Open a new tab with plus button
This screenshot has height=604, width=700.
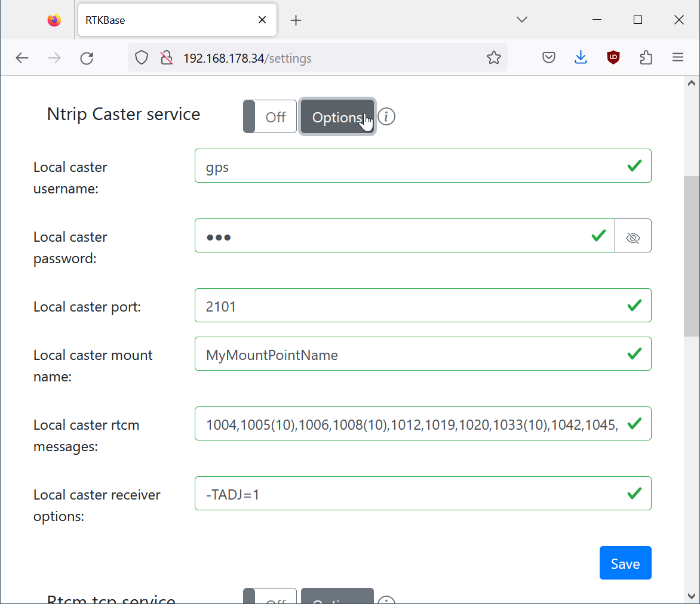click(x=296, y=20)
